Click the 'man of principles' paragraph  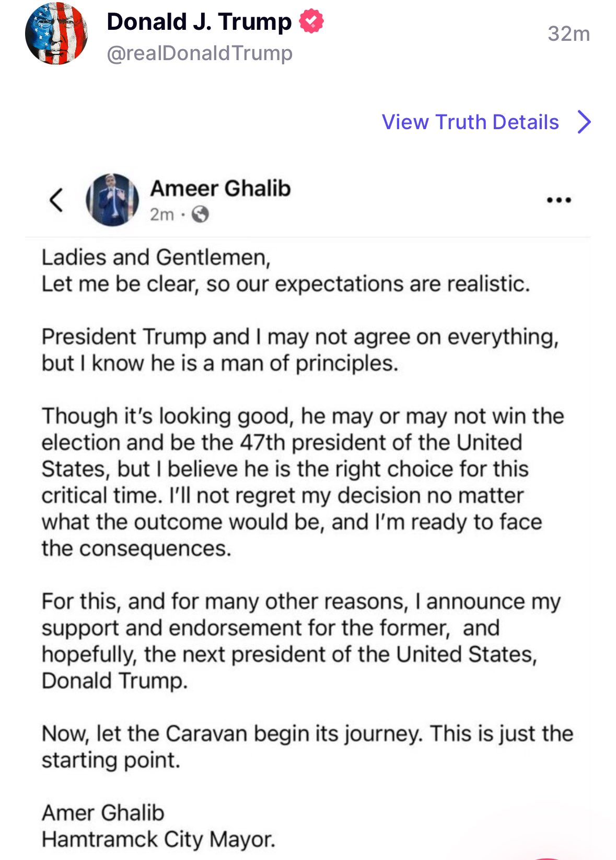(300, 350)
